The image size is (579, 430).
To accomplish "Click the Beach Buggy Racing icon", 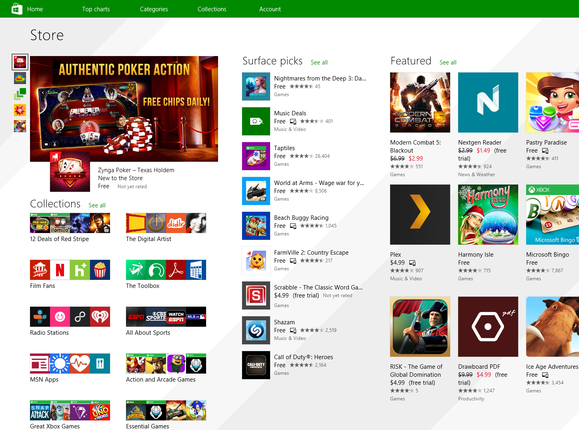I will tap(256, 226).
